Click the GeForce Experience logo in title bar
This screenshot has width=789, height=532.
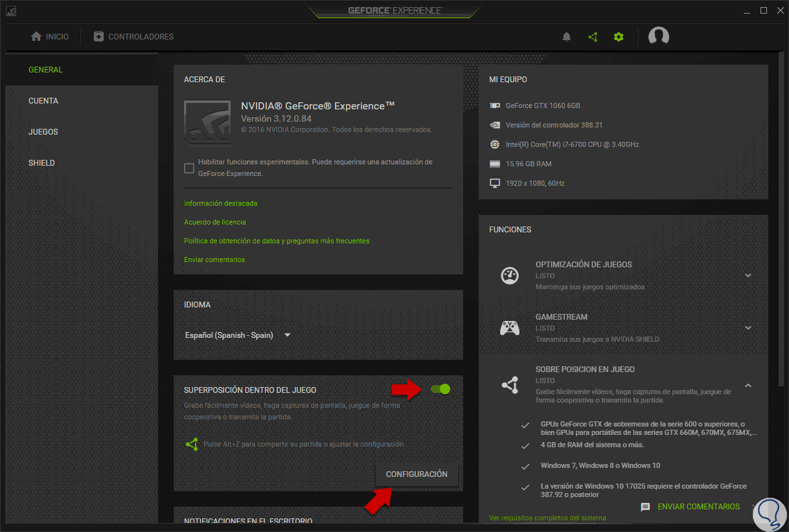tap(394, 10)
